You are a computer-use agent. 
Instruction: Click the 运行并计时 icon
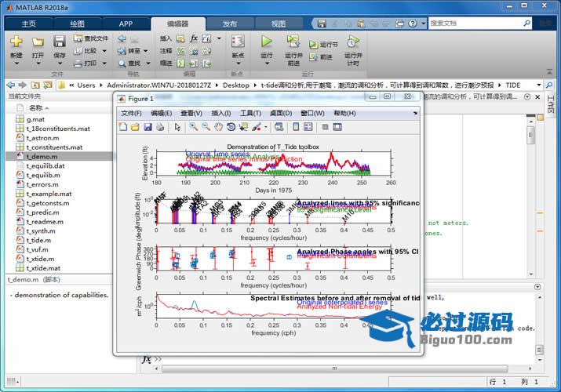[x=353, y=42]
